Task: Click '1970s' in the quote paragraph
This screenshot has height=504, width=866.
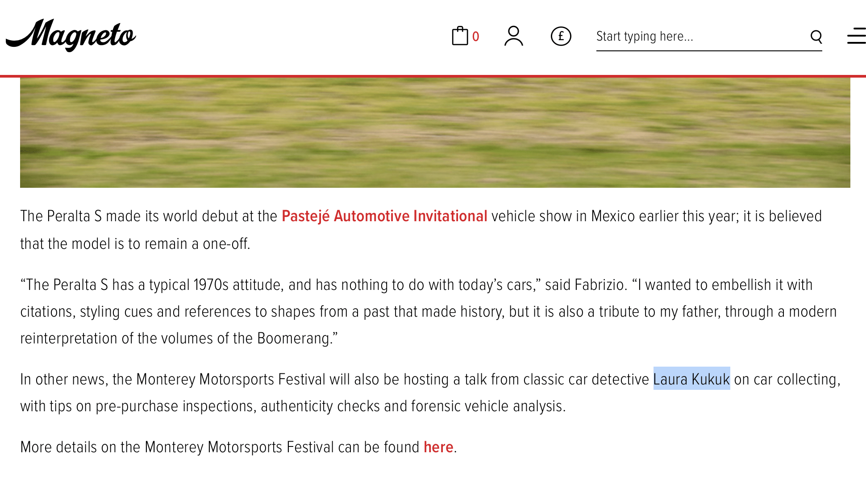Action: (211, 285)
